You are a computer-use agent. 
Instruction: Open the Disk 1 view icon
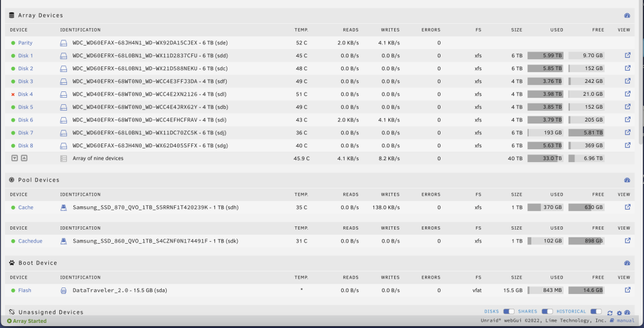(x=627, y=55)
